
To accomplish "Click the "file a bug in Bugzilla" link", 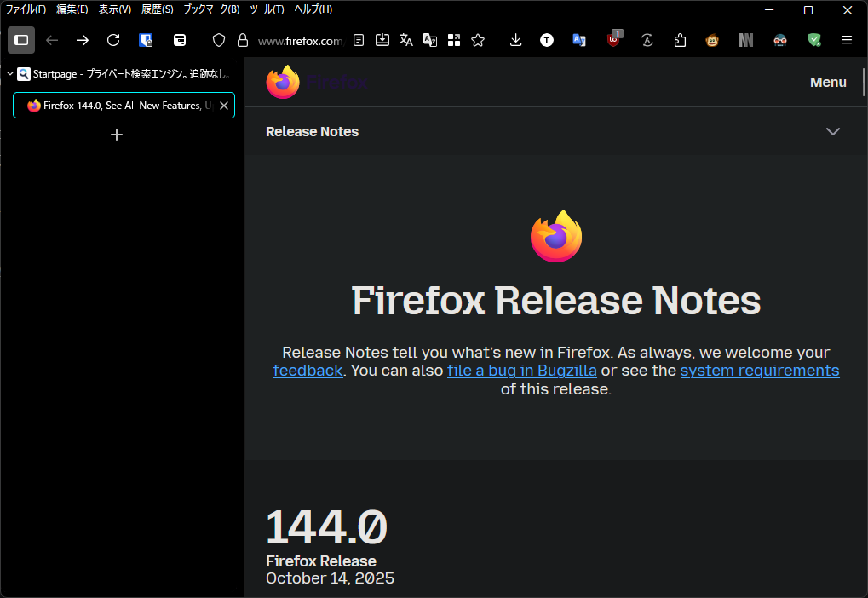I will 521,371.
